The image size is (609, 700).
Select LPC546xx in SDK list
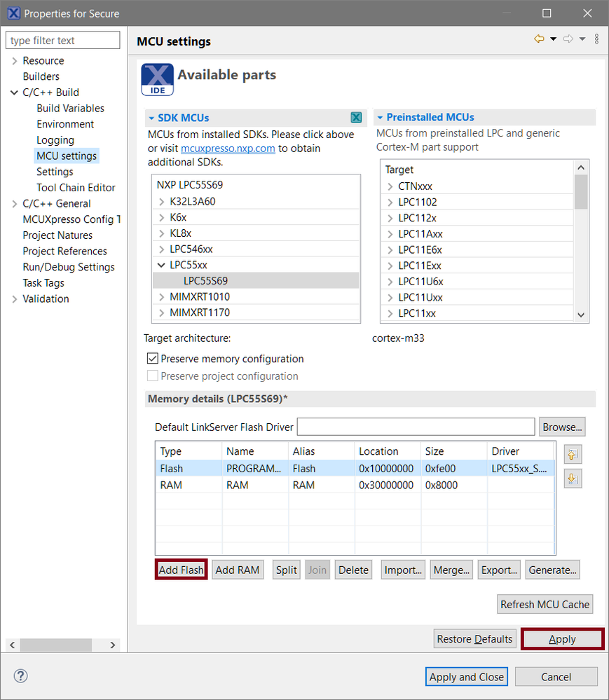pos(191,249)
